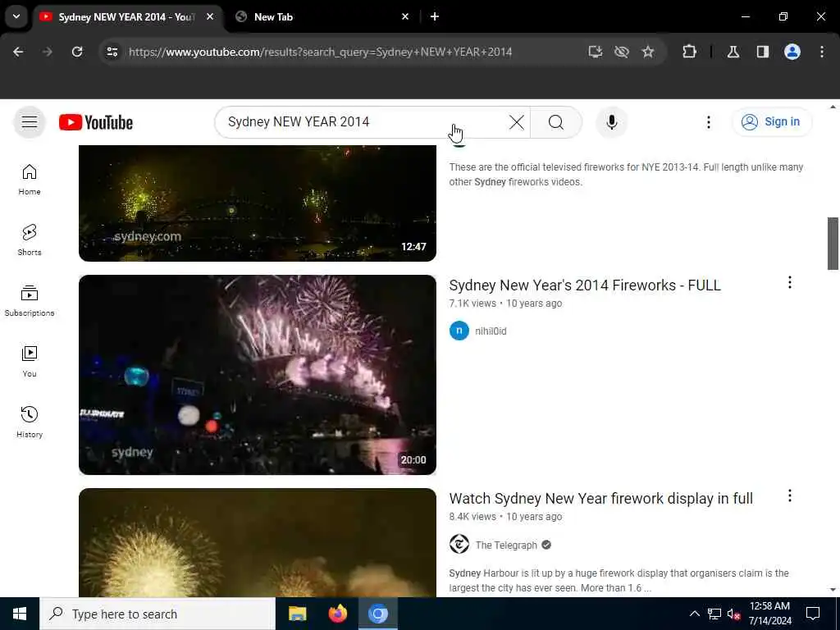Open the YouTube guide hamburger menu

tap(30, 122)
